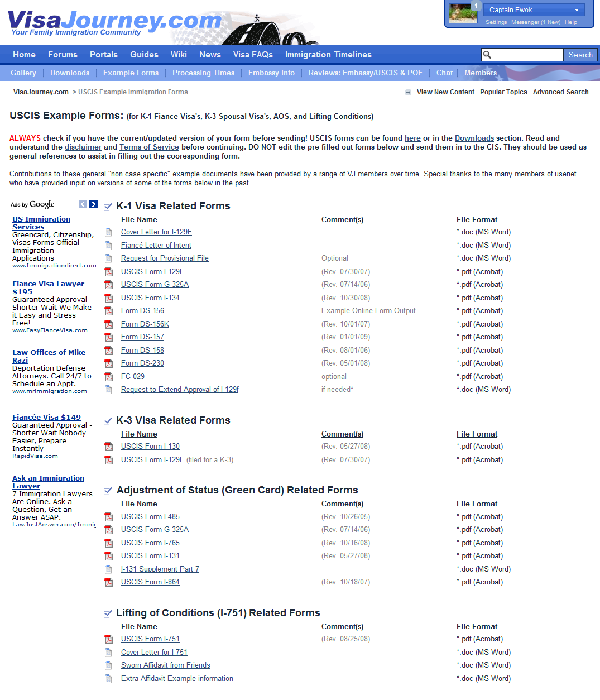Click the View New Content arrow icon

click(409, 93)
